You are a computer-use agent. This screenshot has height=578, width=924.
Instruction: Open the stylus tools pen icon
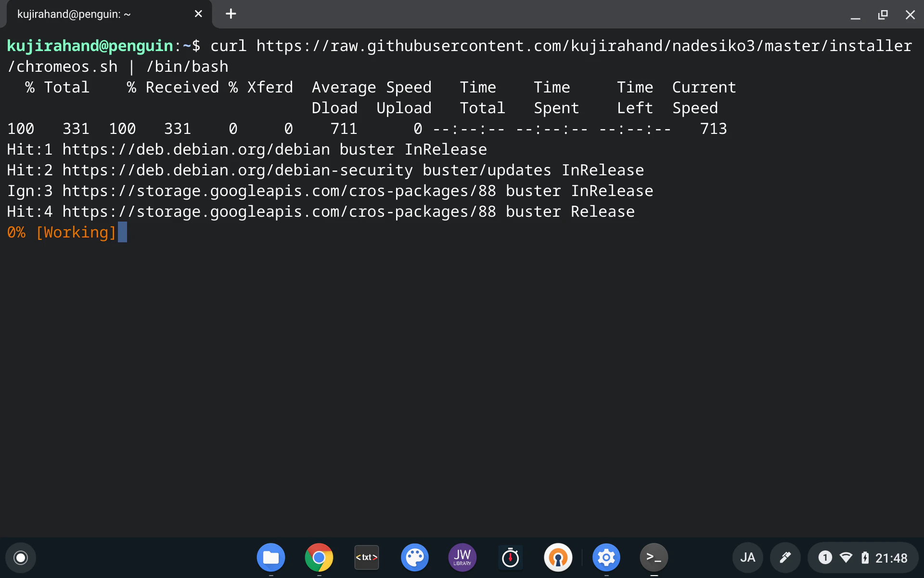pyautogui.click(x=785, y=558)
